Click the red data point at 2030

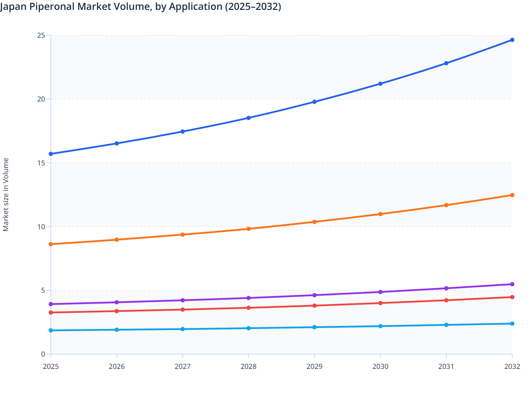[380, 303]
